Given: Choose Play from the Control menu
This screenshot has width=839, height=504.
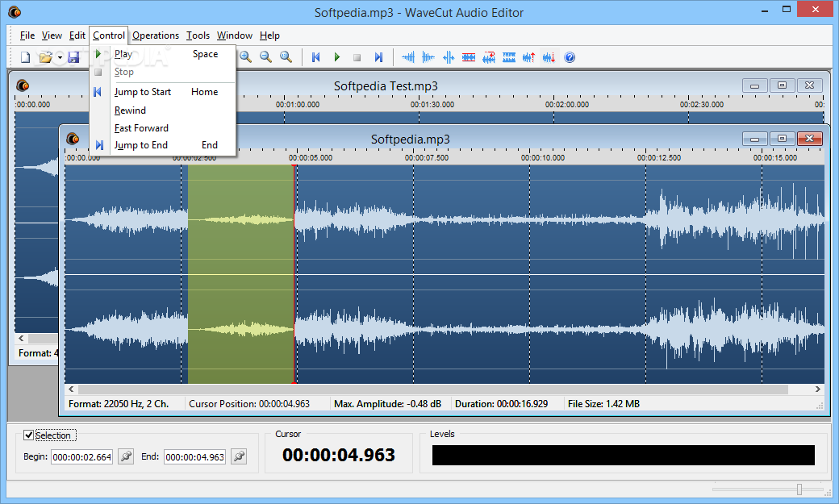Looking at the screenshot, I should [x=163, y=54].
